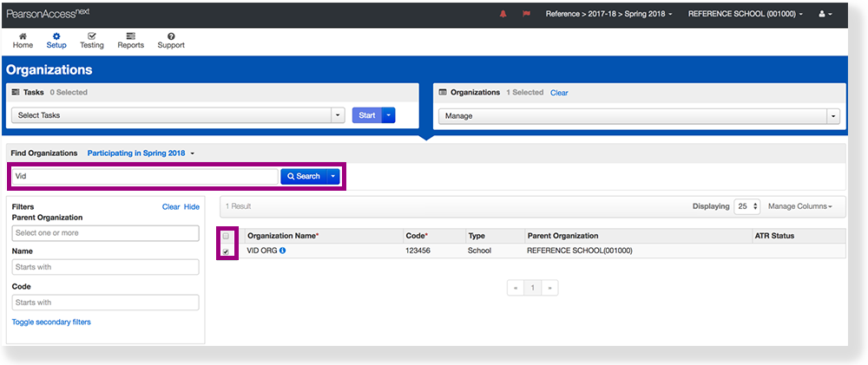Viewport: 868px width, 365px height.
Task: Open the Support help icon
Action: pyautogui.click(x=171, y=40)
